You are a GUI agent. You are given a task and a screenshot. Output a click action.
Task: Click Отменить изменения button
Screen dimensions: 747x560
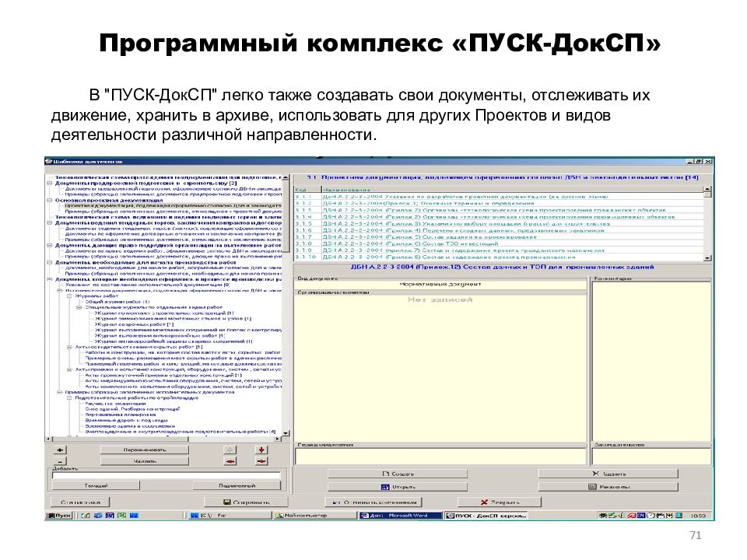point(374,502)
